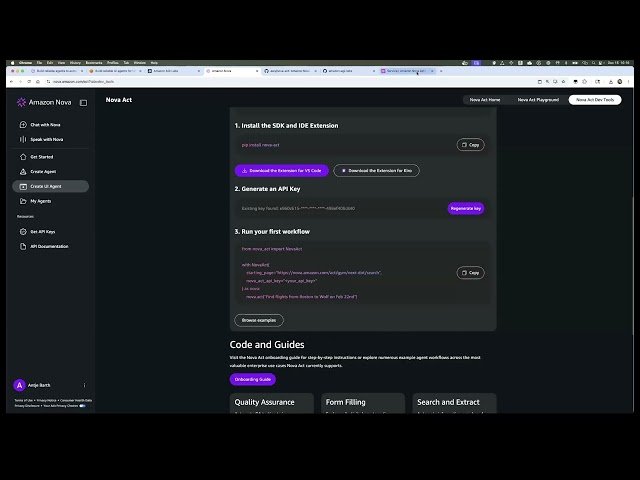The height and width of the screenshot is (480, 640).
Task: Open Chrome three-dot menu
Action: tap(628, 82)
